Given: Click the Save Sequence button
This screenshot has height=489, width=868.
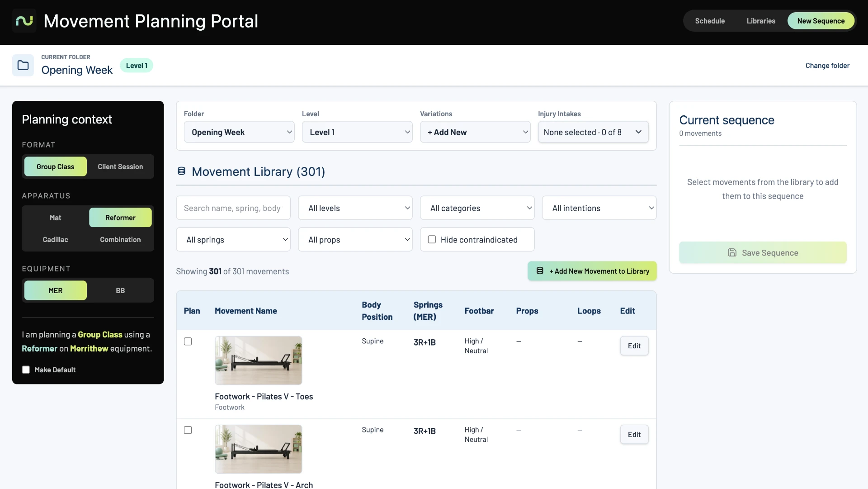Looking at the screenshot, I should [763, 252].
